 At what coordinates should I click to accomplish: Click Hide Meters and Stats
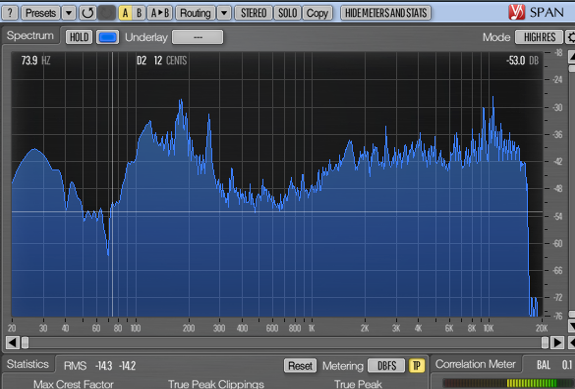[386, 13]
